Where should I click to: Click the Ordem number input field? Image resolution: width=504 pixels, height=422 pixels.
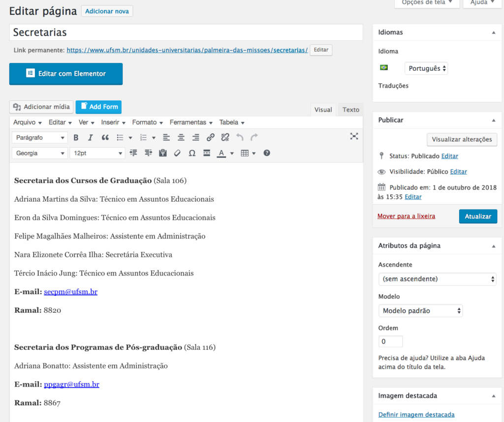390,341
